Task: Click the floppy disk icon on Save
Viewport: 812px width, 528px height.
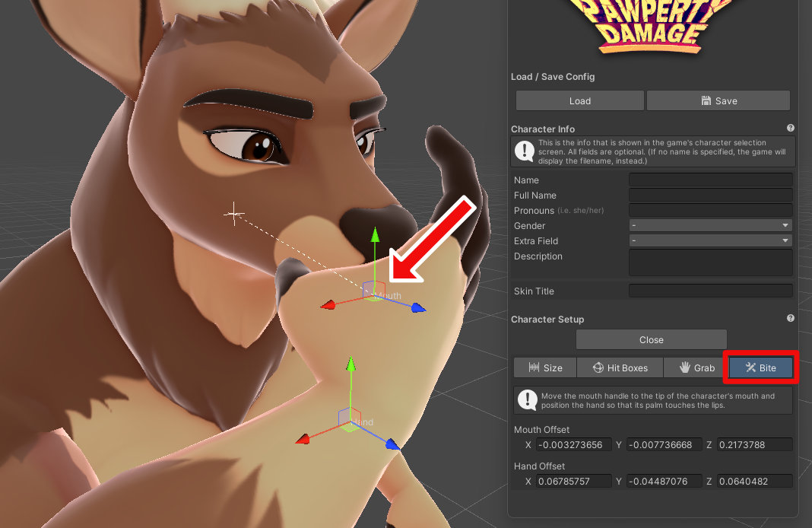Action: pos(706,100)
